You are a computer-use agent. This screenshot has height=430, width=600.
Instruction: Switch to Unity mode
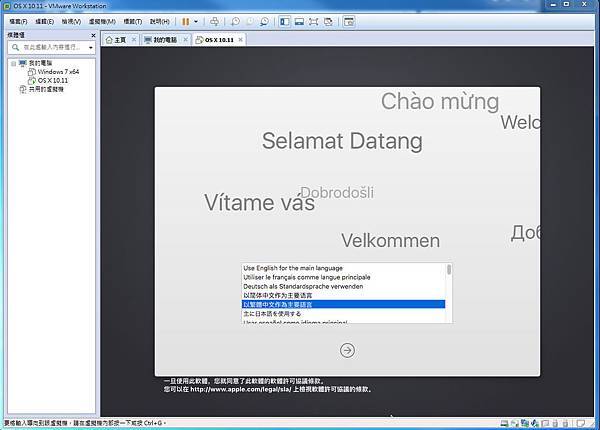coord(328,22)
